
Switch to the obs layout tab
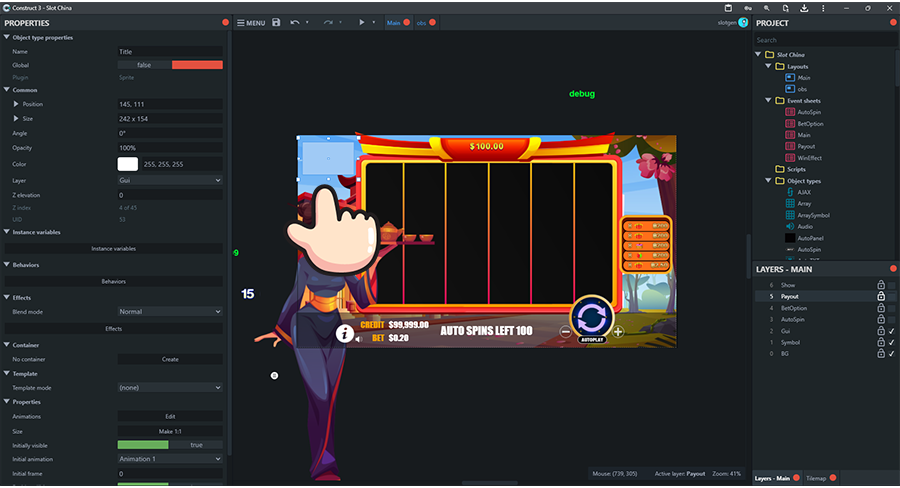click(x=421, y=22)
